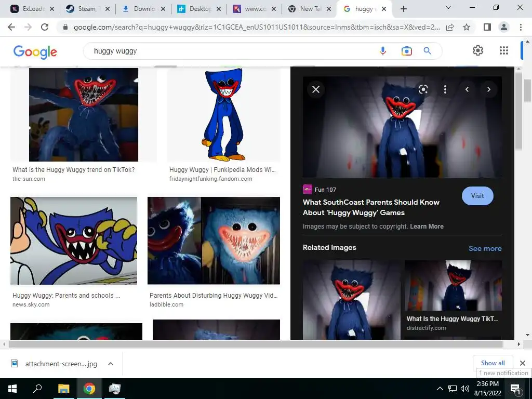Open the ladbible.com Huggy Wuggy image
532x399 pixels.
214,241
